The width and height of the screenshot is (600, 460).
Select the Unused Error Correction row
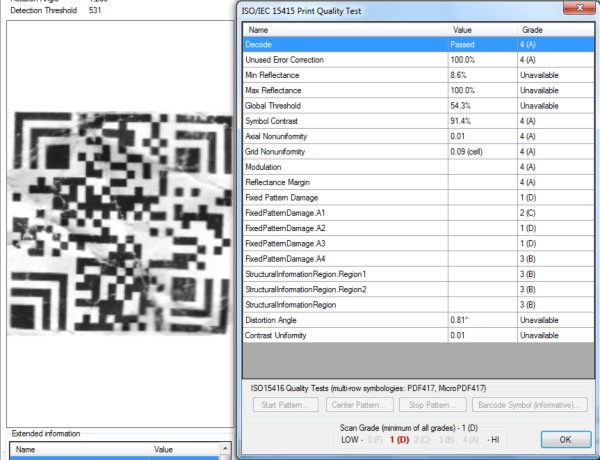345,60
